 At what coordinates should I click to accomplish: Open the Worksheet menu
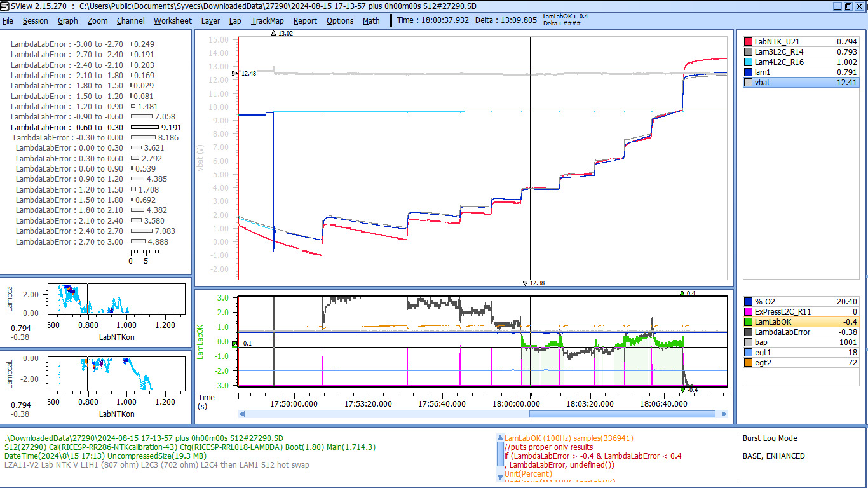click(172, 20)
